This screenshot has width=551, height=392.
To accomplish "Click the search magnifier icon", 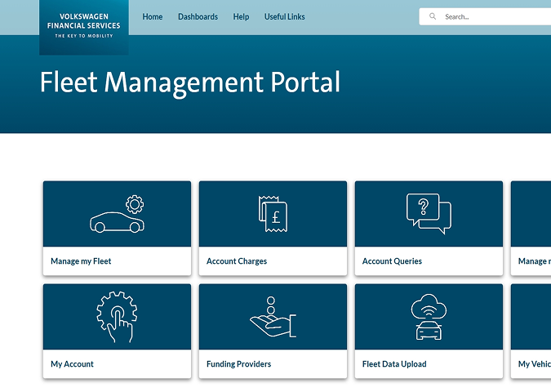I will (433, 16).
